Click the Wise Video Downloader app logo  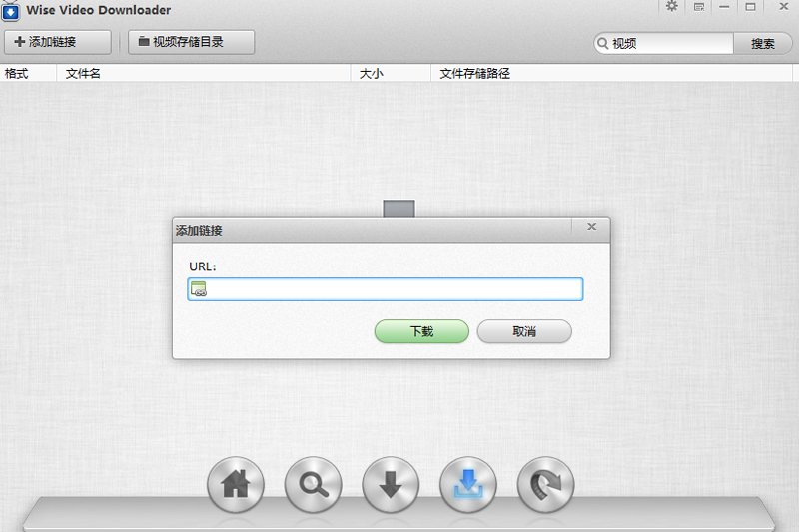pyautogui.click(x=11, y=12)
